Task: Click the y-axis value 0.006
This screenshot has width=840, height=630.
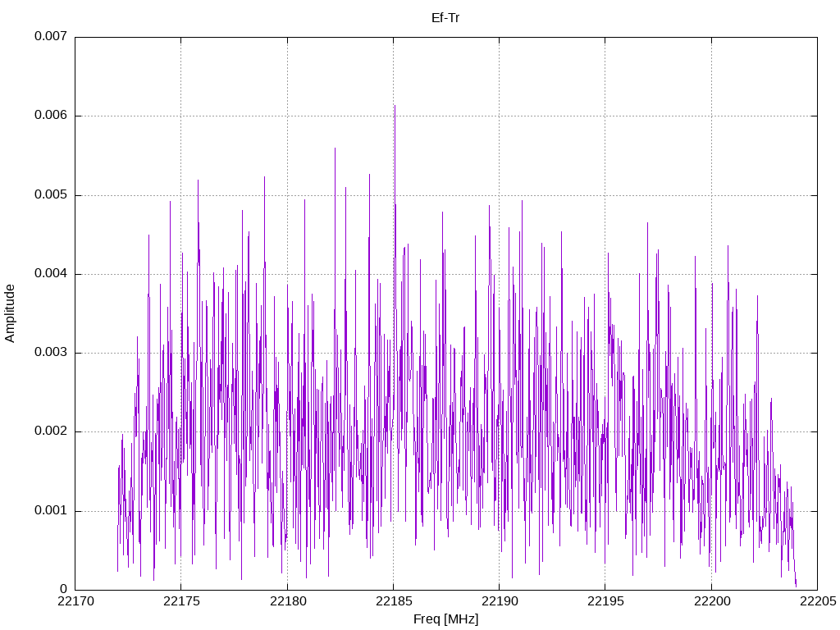Action: [x=51, y=115]
